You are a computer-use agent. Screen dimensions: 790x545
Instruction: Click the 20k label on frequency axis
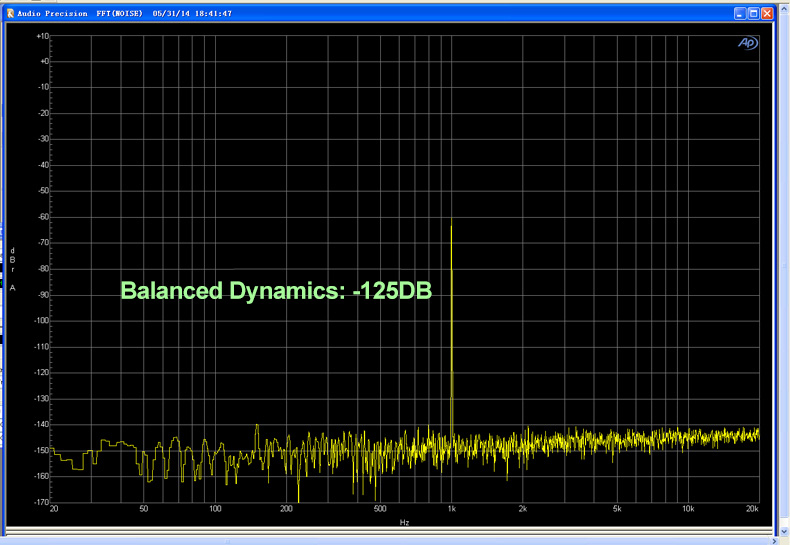pyautogui.click(x=752, y=510)
